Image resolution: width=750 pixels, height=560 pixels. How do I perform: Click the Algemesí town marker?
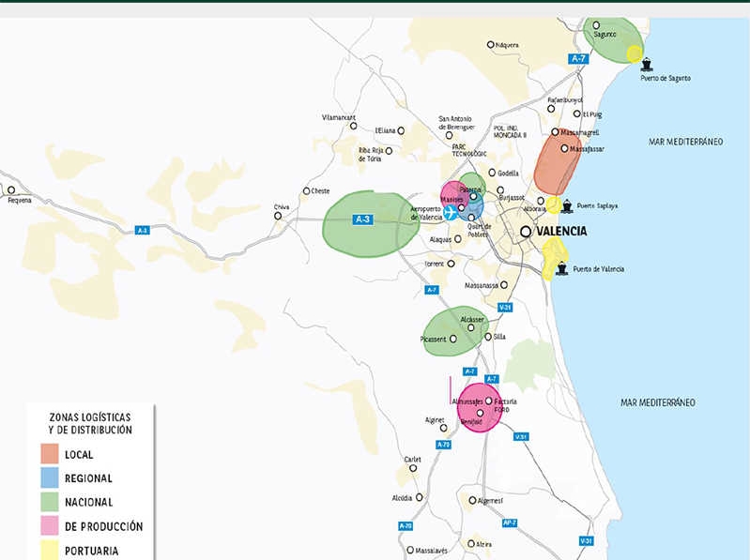(472, 500)
